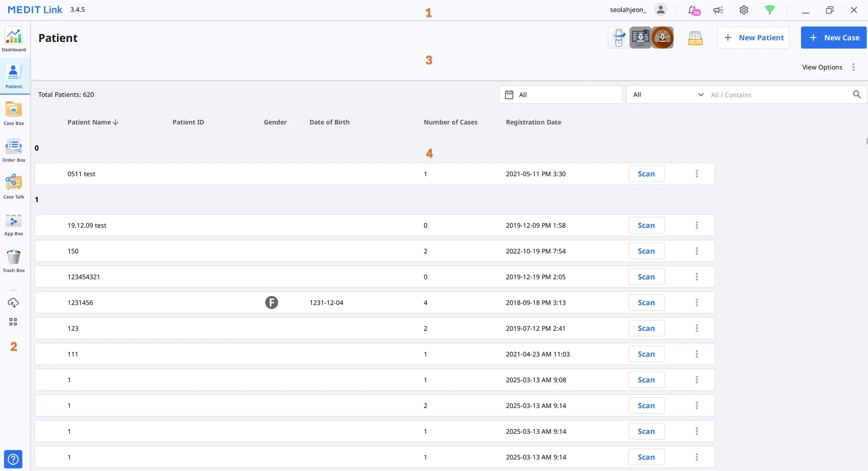The image size is (868, 471).
Task: Open more options for patient 0511 test
Action: [696, 173]
